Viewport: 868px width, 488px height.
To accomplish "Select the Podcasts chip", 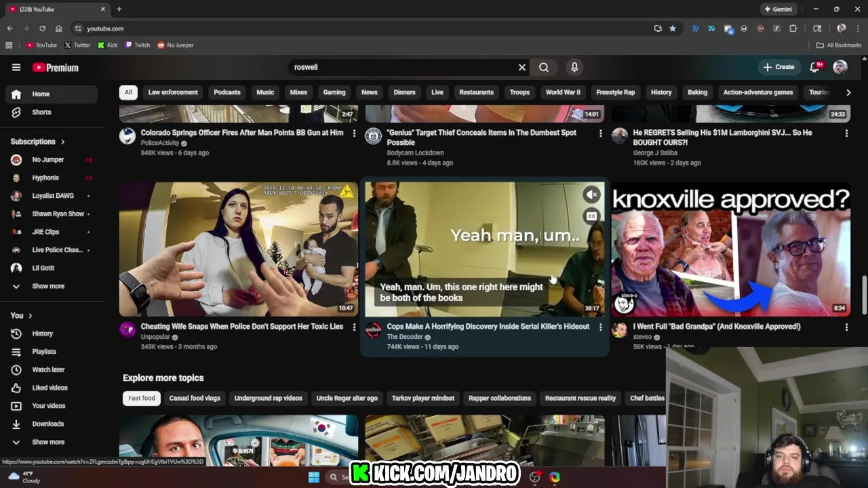I will click(227, 92).
